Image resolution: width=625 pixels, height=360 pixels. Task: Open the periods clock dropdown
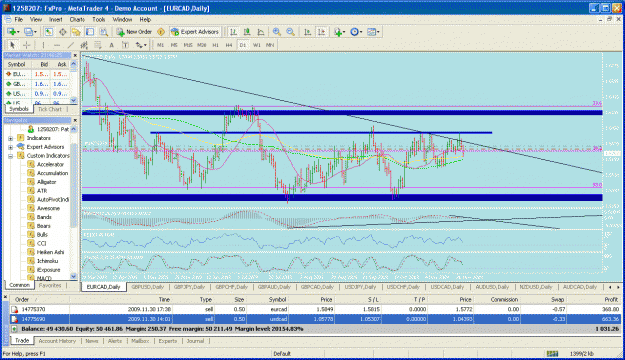[356, 32]
